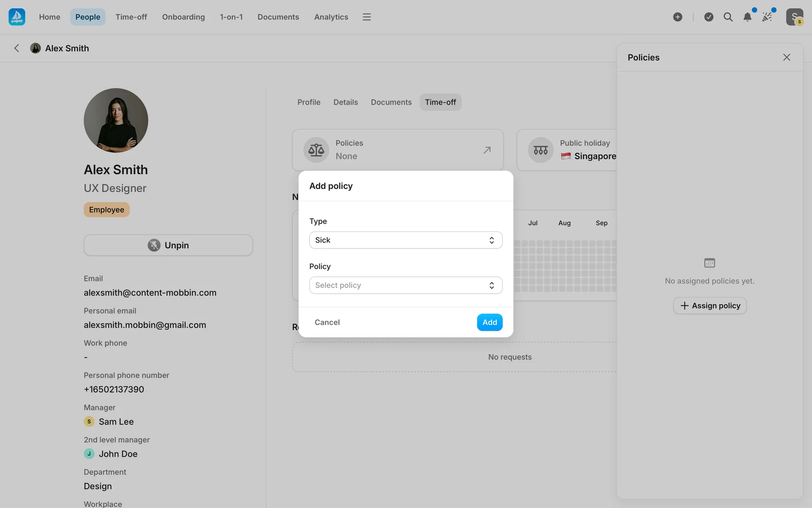Screen dimensions: 812x508
Task: Switch to the Documents profile tab
Action: [x=391, y=102]
